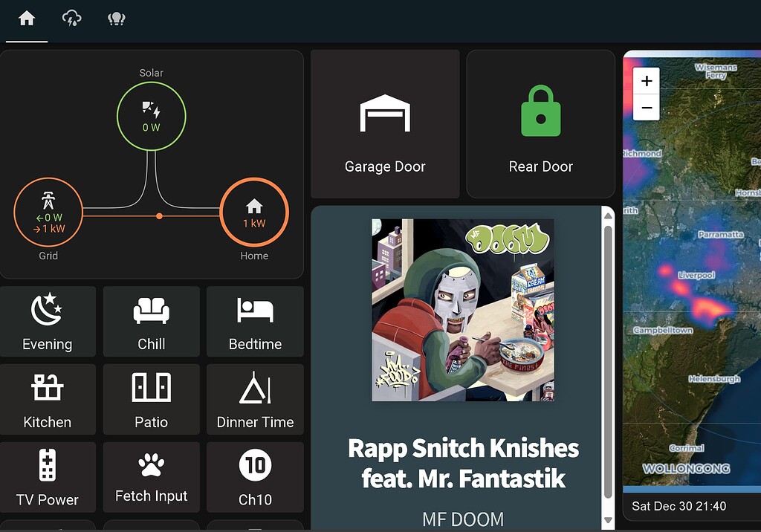Click the Solar power circle icon
The image size is (761, 532).
(x=152, y=114)
